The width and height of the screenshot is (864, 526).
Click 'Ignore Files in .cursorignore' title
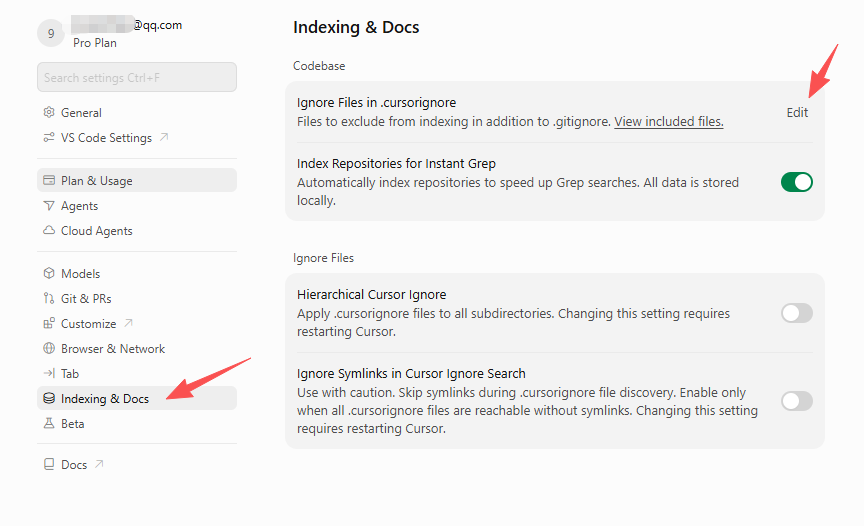tap(376, 102)
